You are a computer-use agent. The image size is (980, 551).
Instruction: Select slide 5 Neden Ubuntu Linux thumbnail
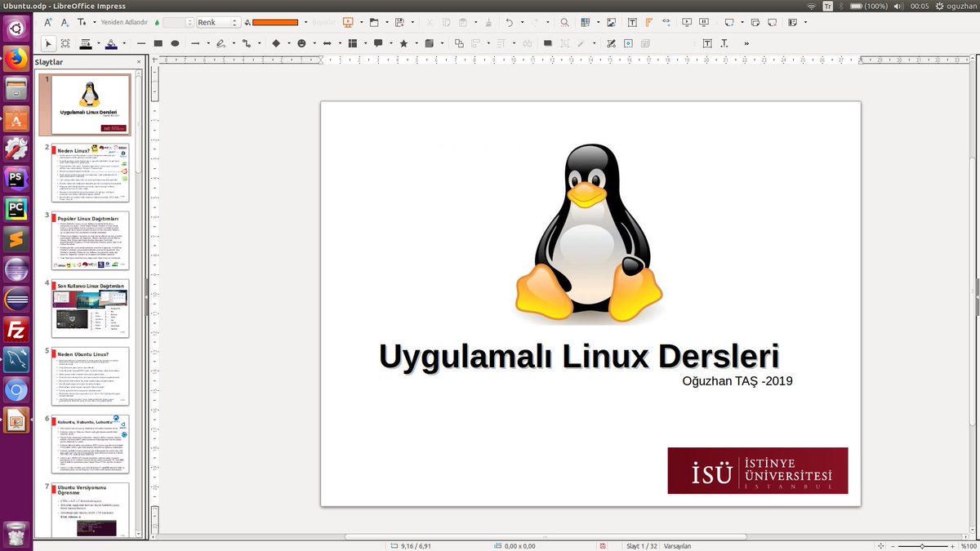91,376
